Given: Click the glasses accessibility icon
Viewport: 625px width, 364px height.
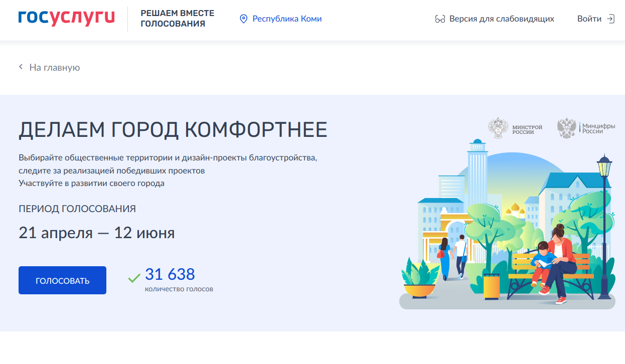Looking at the screenshot, I should click(440, 19).
